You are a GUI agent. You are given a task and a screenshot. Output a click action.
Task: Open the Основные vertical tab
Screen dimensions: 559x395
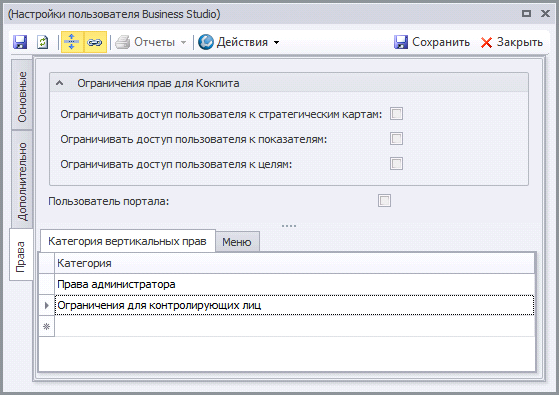point(22,96)
